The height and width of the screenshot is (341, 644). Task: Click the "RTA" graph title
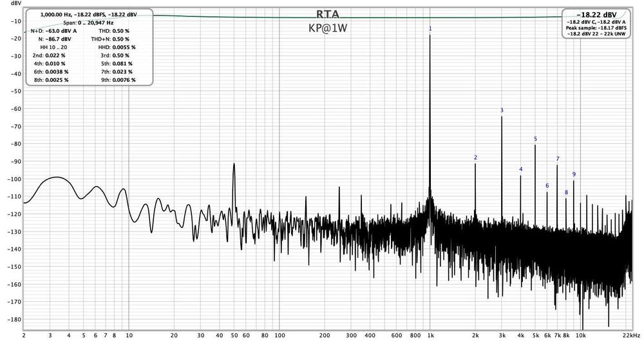pos(328,14)
